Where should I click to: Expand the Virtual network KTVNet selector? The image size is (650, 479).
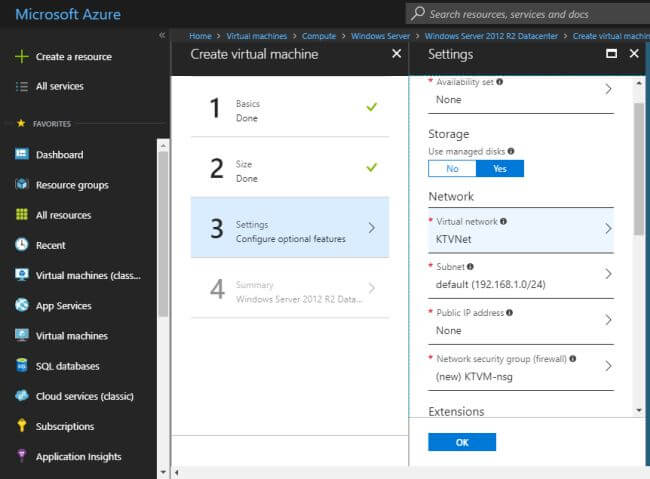(x=608, y=228)
